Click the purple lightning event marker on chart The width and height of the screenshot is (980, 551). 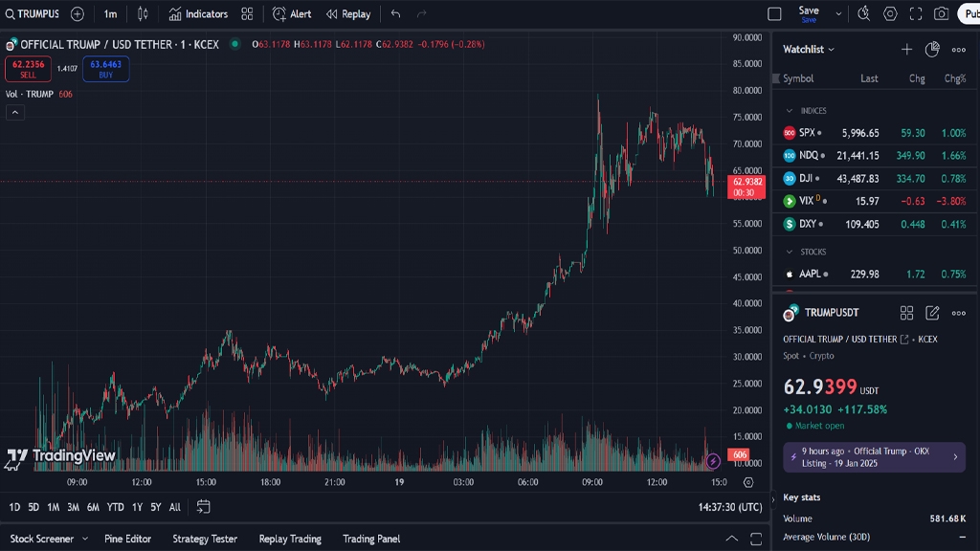[713, 462]
